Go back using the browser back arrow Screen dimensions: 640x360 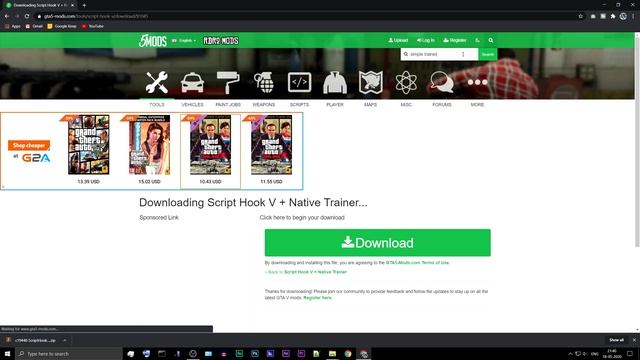(x=7, y=16)
